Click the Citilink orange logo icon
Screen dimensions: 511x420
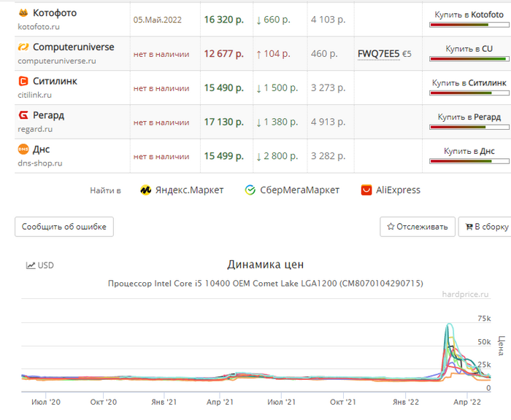point(23,81)
